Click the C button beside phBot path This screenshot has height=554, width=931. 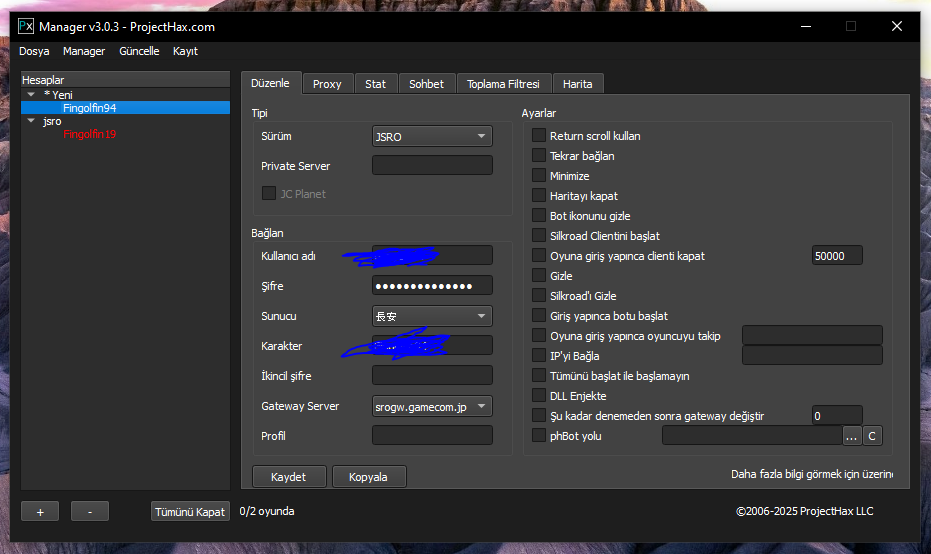click(872, 436)
